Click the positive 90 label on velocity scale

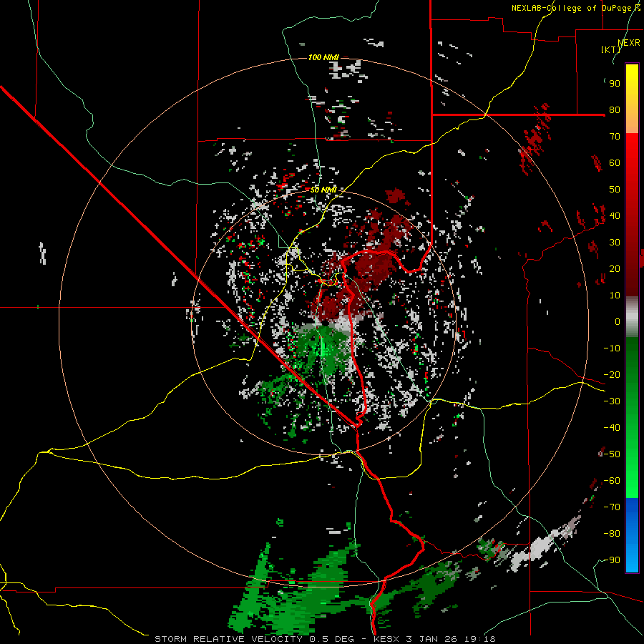point(615,84)
